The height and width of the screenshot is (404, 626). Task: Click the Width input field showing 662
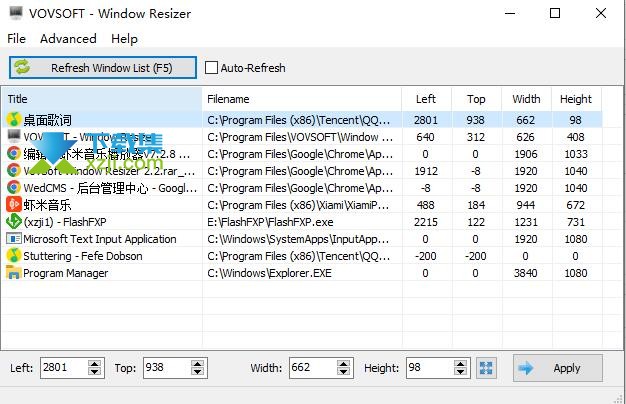tap(313, 368)
